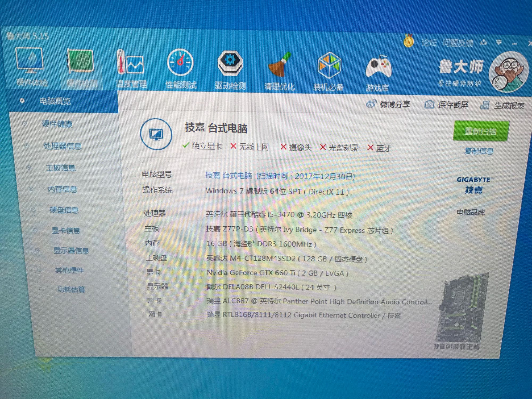
Task: Click the Weibo share icon
Action: pos(372,104)
